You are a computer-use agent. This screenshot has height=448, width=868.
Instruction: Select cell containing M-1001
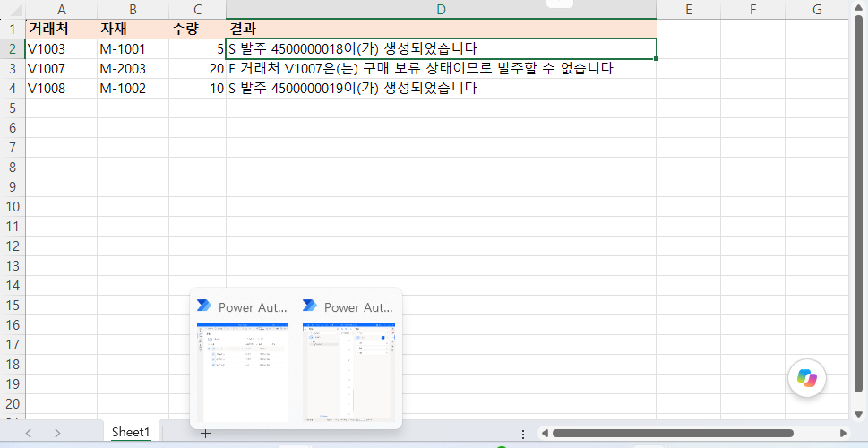(x=133, y=48)
